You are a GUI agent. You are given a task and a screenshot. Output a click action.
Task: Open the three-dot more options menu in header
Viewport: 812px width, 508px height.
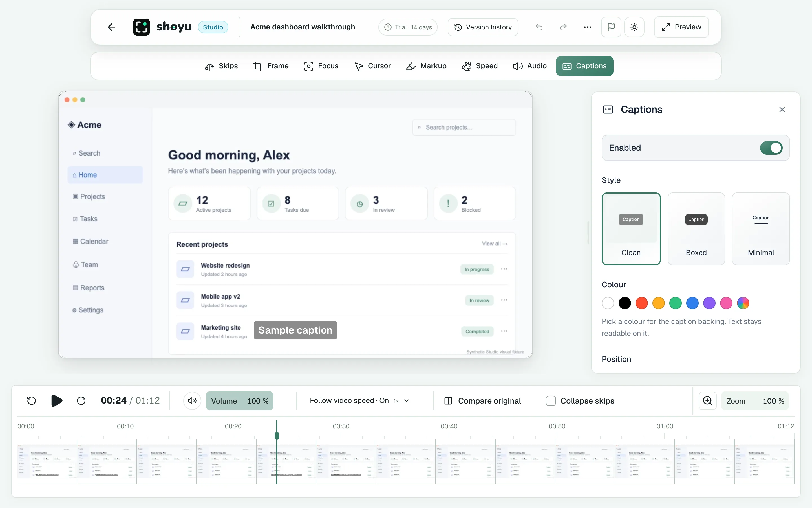tap(587, 27)
